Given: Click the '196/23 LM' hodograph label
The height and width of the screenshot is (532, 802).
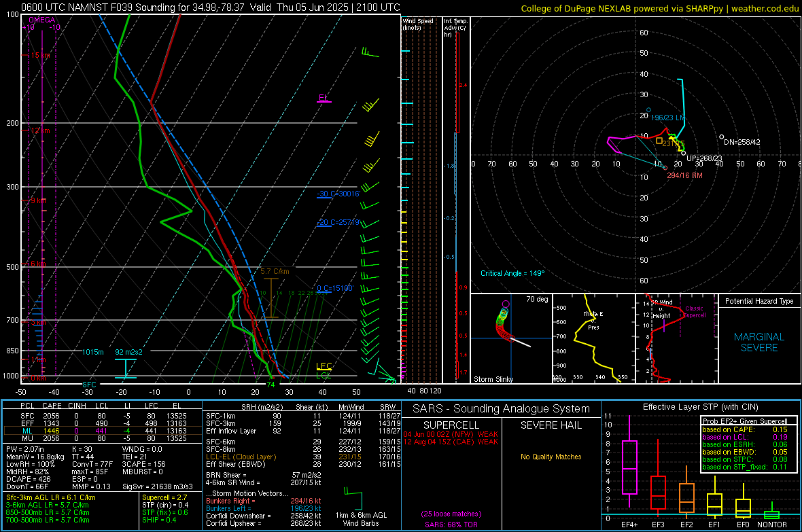Looking at the screenshot, I should click(x=667, y=118).
